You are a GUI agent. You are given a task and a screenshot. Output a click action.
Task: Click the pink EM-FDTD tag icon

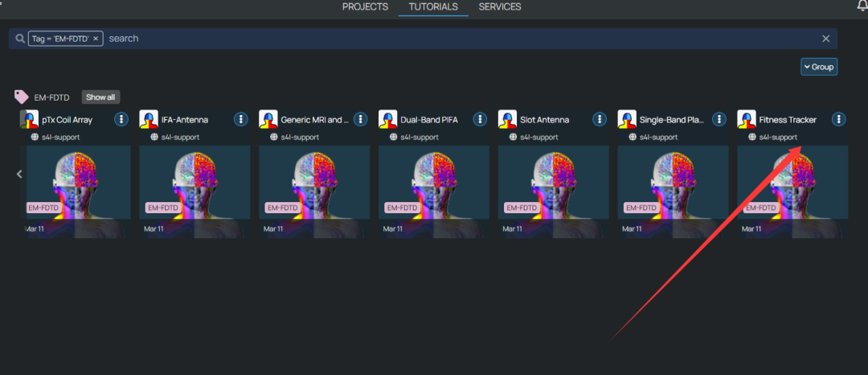(x=21, y=97)
